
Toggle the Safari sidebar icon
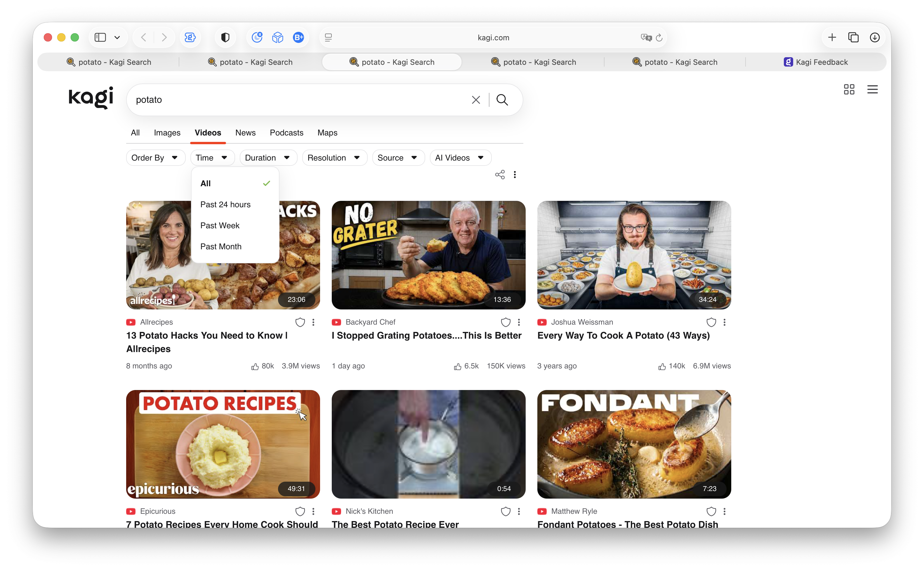100,37
